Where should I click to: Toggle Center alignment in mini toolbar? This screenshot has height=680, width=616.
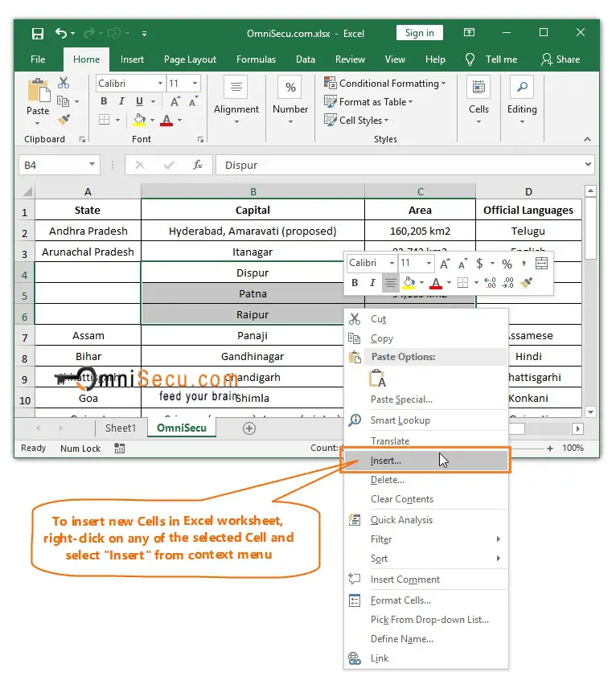pyautogui.click(x=390, y=283)
